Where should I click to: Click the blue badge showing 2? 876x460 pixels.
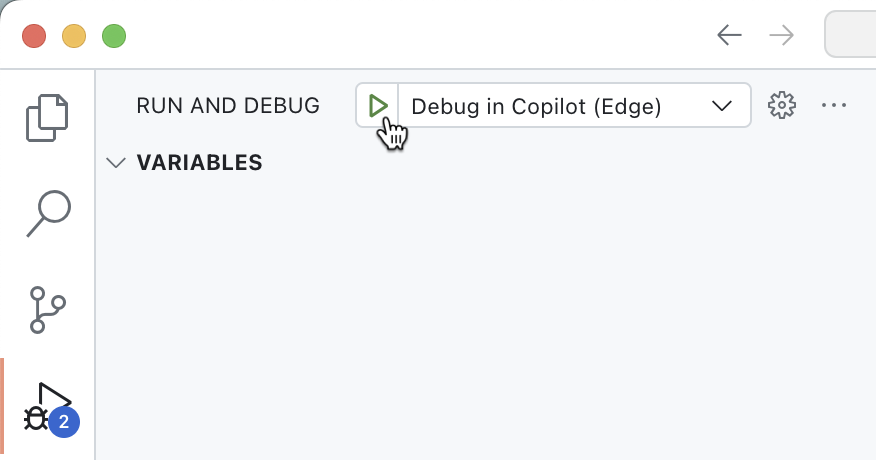tap(64, 422)
